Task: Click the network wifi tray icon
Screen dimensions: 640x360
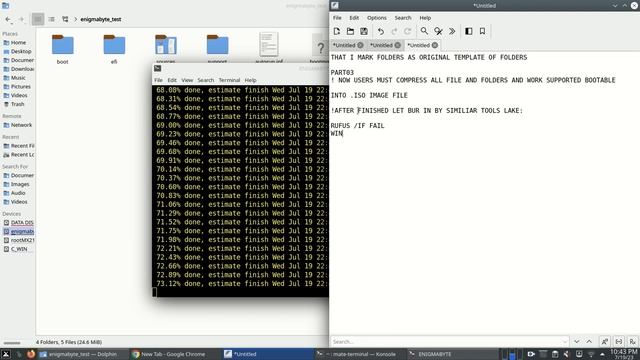Action: pyautogui.click(x=591, y=354)
